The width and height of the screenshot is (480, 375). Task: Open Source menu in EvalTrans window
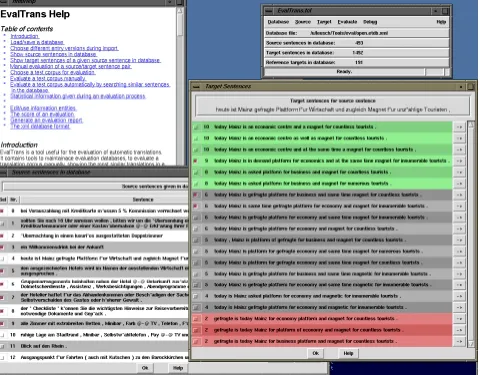tap(303, 22)
